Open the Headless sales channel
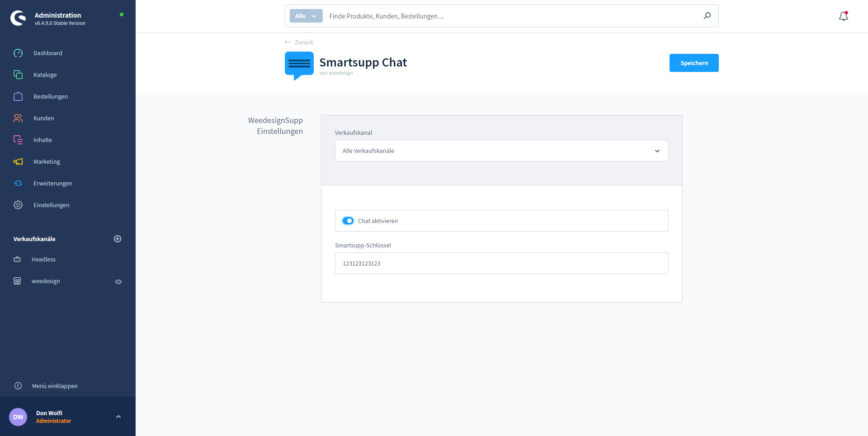The image size is (868, 436). 43,259
